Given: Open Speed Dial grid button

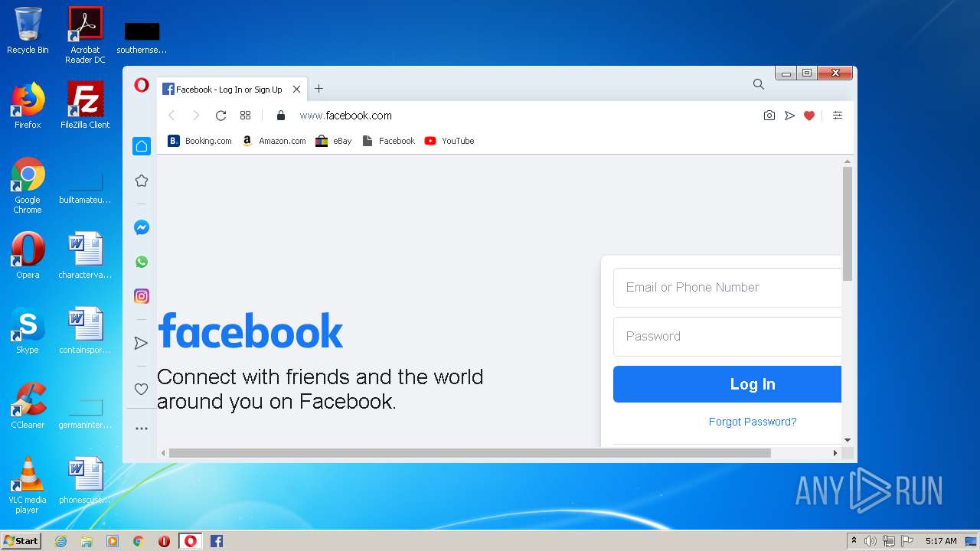Looking at the screenshot, I should 245,116.
